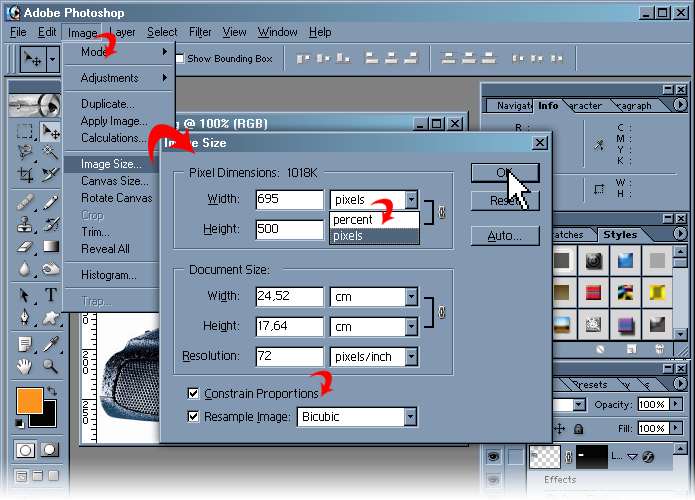Select the Gradient tool
The height and width of the screenshot is (500, 695).
point(51,246)
